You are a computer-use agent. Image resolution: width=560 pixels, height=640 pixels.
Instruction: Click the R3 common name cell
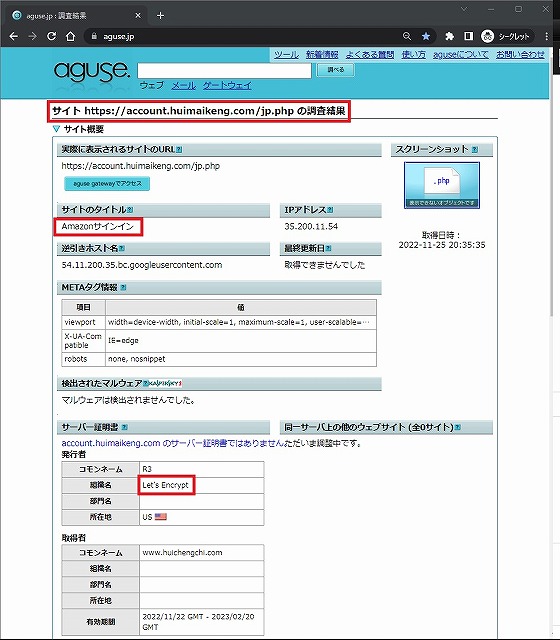[x=202, y=469]
